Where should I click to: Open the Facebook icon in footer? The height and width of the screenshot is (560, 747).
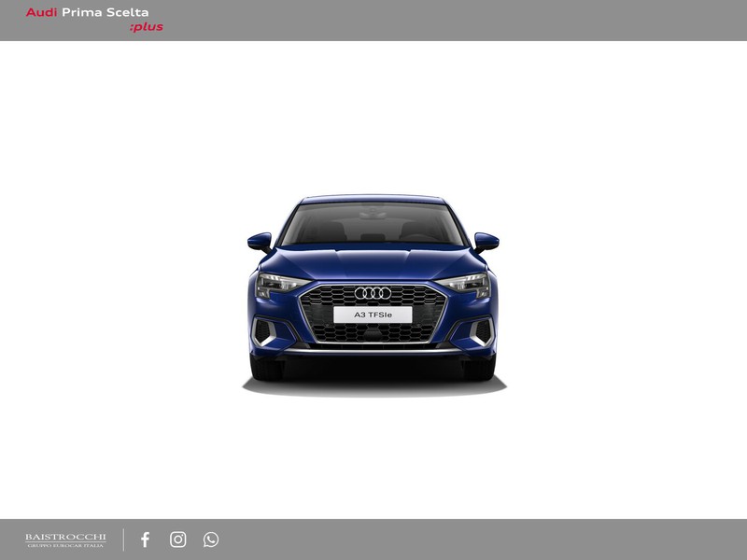[146, 539]
